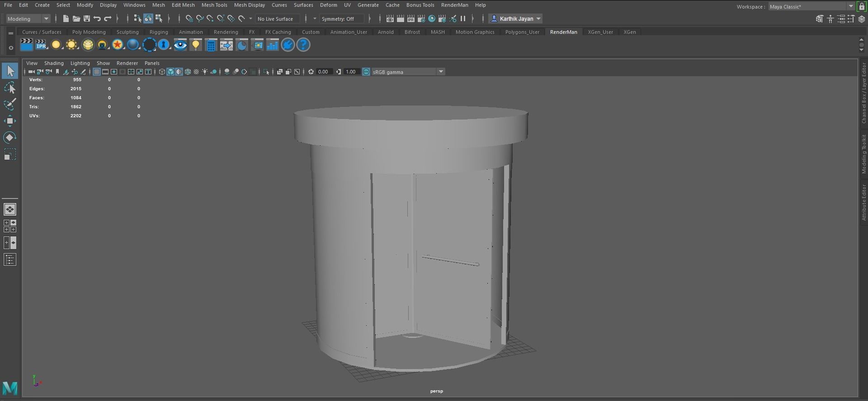
Task: Activate the Paint Selection tool
Action: click(x=10, y=104)
